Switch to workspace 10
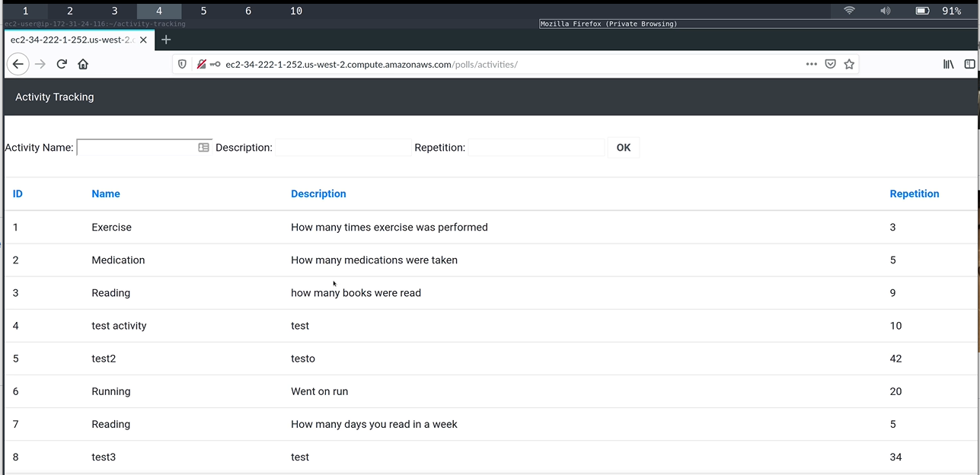Viewport: 980px width, 475px height. coord(296,11)
